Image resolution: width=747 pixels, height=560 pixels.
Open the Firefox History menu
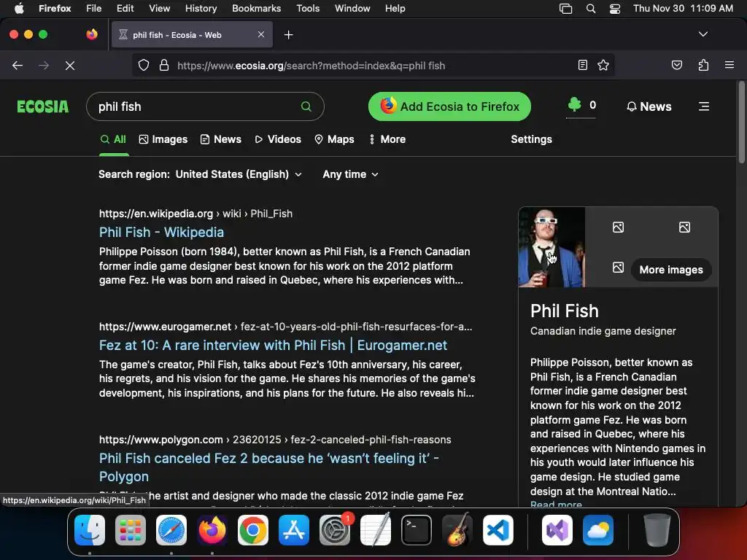point(201,8)
